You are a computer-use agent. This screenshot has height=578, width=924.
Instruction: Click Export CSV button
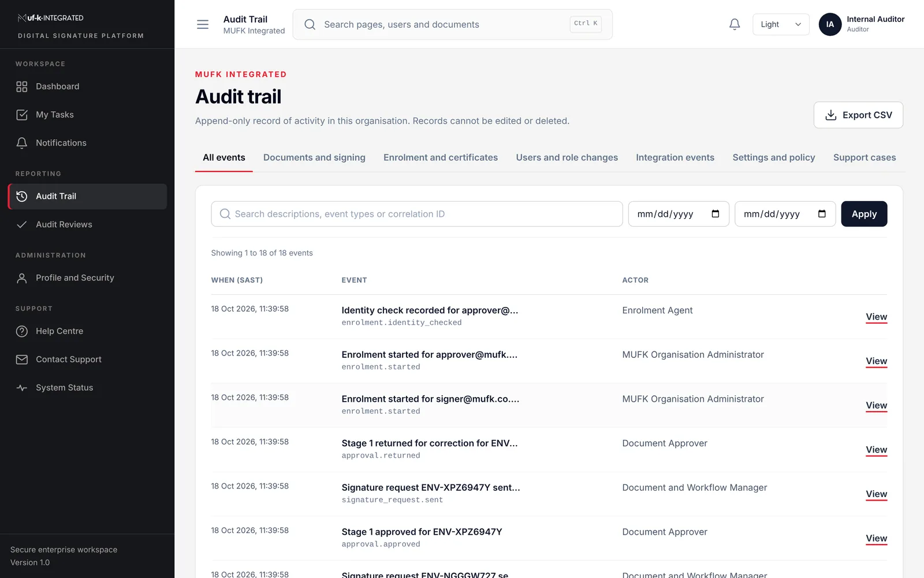[858, 115]
